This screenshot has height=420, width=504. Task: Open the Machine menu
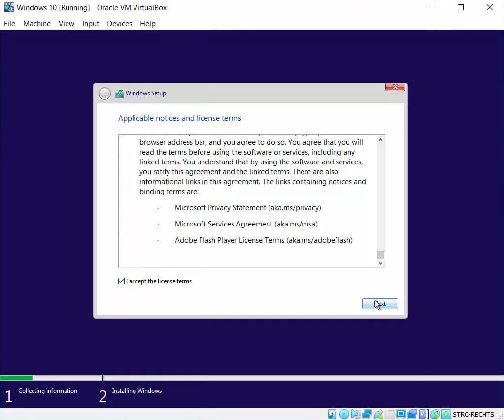37,24
